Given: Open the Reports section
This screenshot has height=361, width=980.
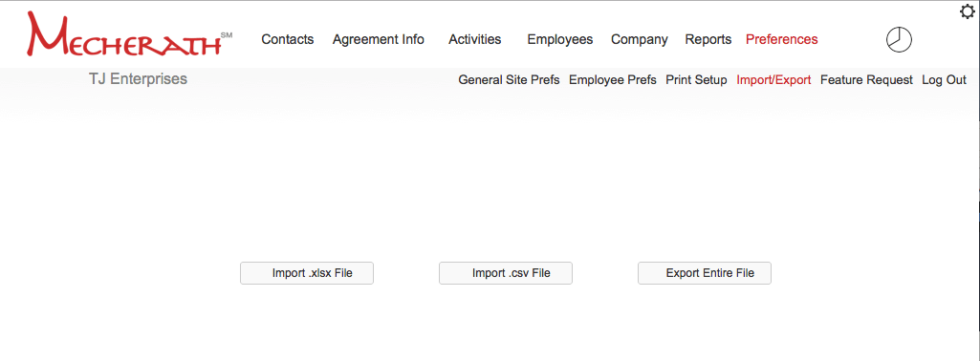Looking at the screenshot, I should [x=708, y=39].
